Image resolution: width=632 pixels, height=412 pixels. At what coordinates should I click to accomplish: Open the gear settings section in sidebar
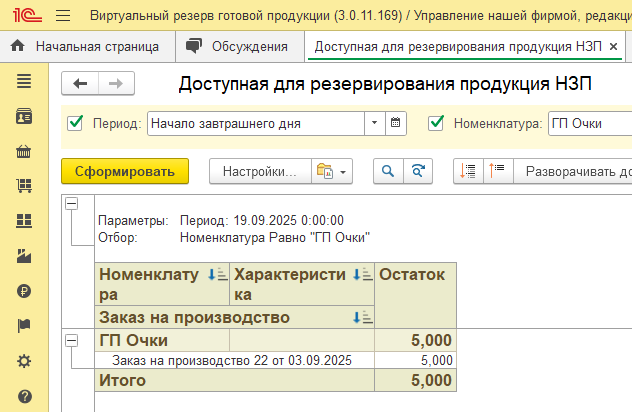point(24,361)
